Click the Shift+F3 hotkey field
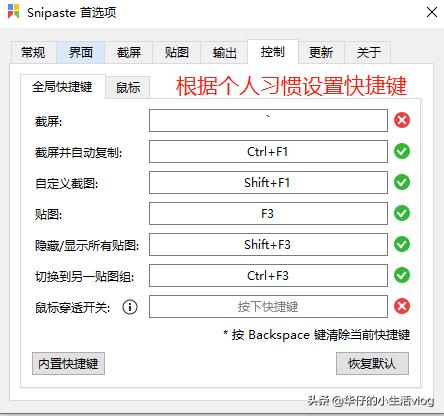The height and width of the screenshot is (416, 444). [x=268, y=244]
